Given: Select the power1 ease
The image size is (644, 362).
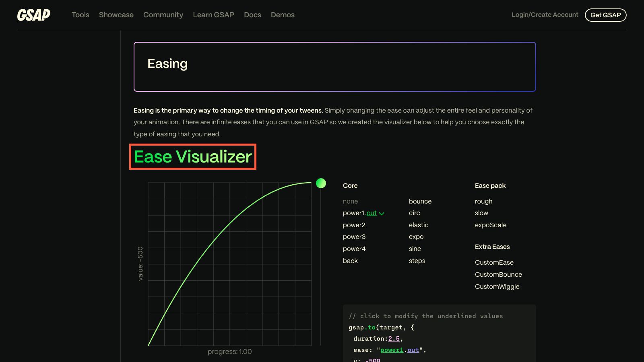Looking at the screenshot, I should pos(353,213).
